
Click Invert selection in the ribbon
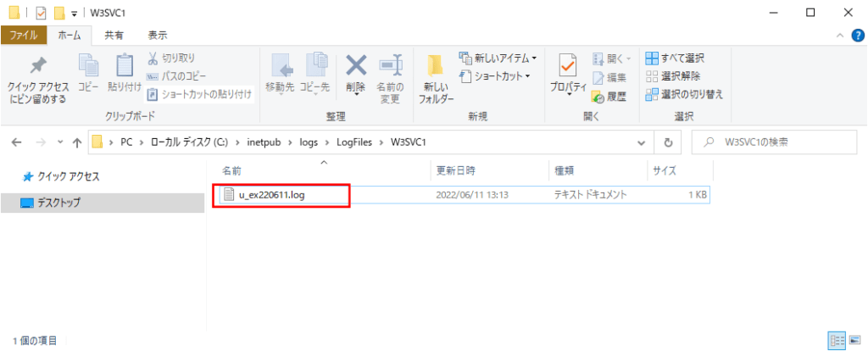[684, 95]
